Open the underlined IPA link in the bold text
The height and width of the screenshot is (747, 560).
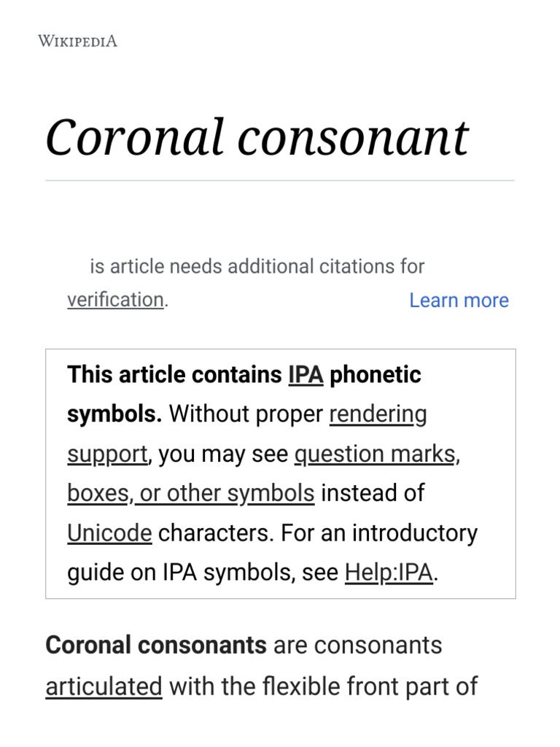[x=306, y=375]
